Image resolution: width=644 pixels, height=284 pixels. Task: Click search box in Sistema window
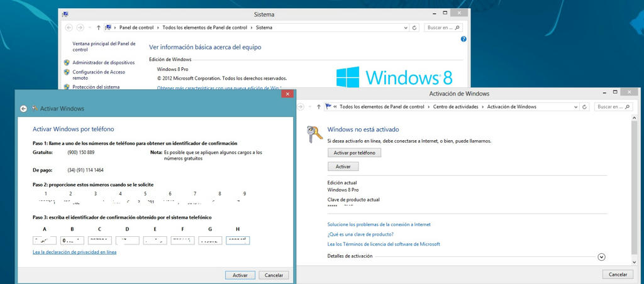tap(443, 28)
